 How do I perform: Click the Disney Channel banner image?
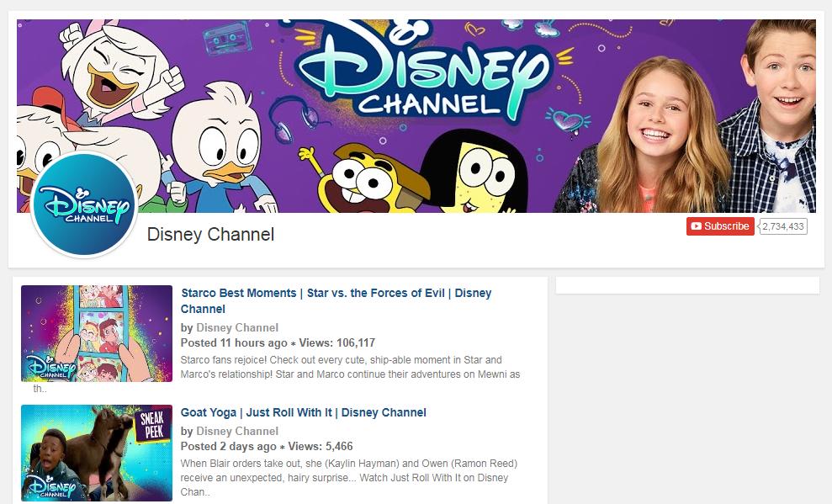pyautogui.click(x=416, y=115)
